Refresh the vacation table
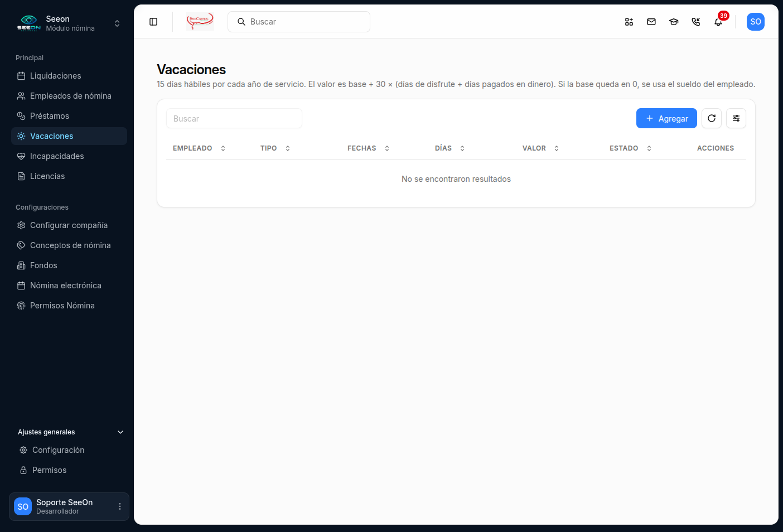 (712, 118)
